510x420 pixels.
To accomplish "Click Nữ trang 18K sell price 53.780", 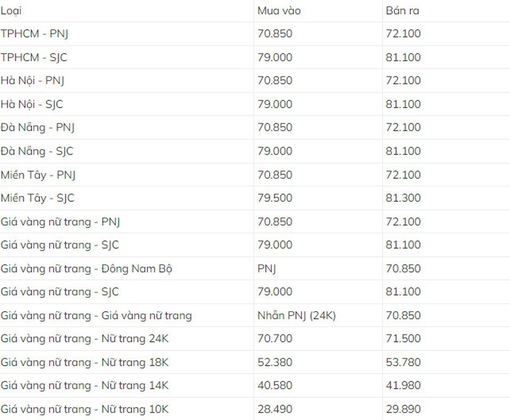I will point(404,362).
